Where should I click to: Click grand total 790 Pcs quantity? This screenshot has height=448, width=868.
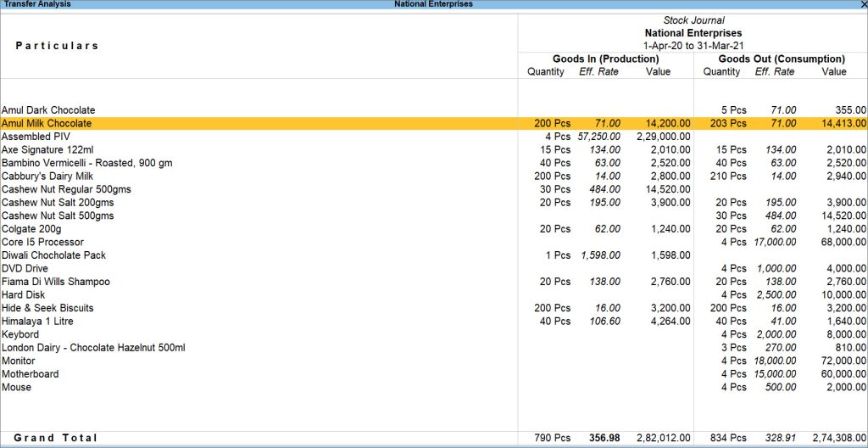tap(553, 438)
